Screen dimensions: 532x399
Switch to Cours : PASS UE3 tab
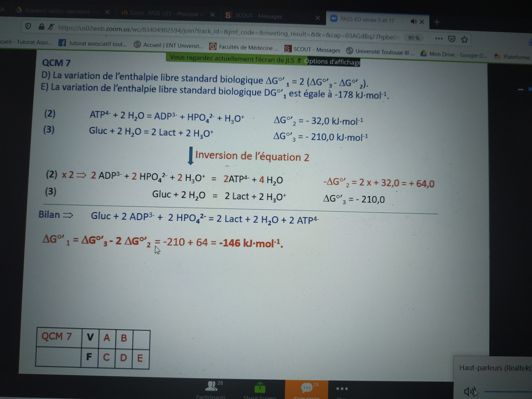[x=164, y=13]
